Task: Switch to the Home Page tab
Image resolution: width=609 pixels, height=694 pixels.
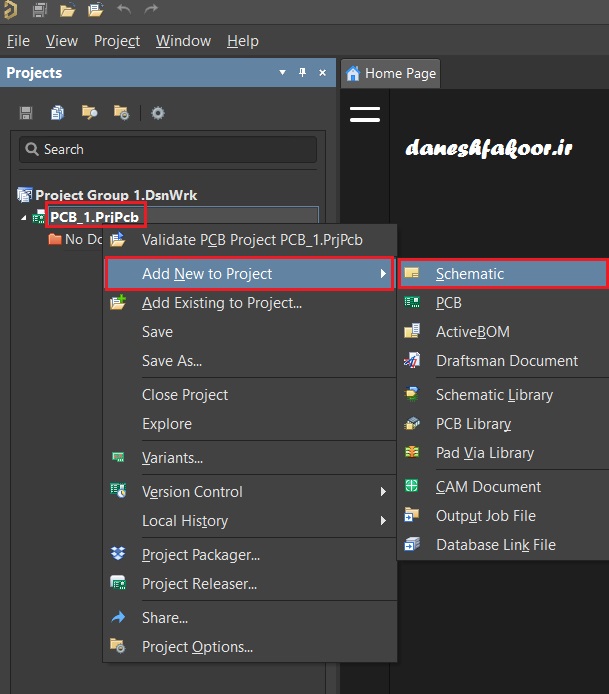Action: pyautogui.click(x=390, y=73)
